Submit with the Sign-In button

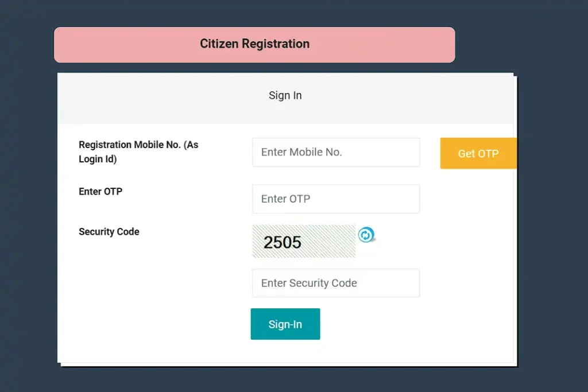(285, 324)
